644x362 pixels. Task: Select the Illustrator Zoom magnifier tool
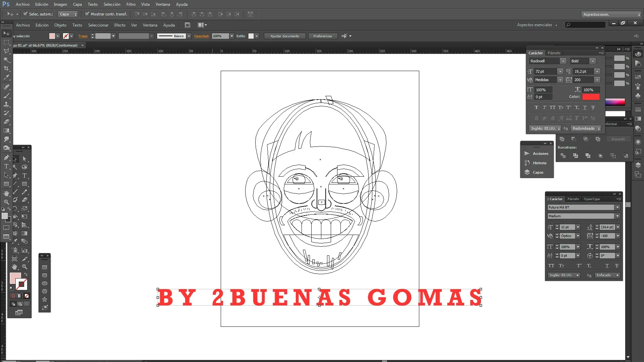[x=24, y=267]
